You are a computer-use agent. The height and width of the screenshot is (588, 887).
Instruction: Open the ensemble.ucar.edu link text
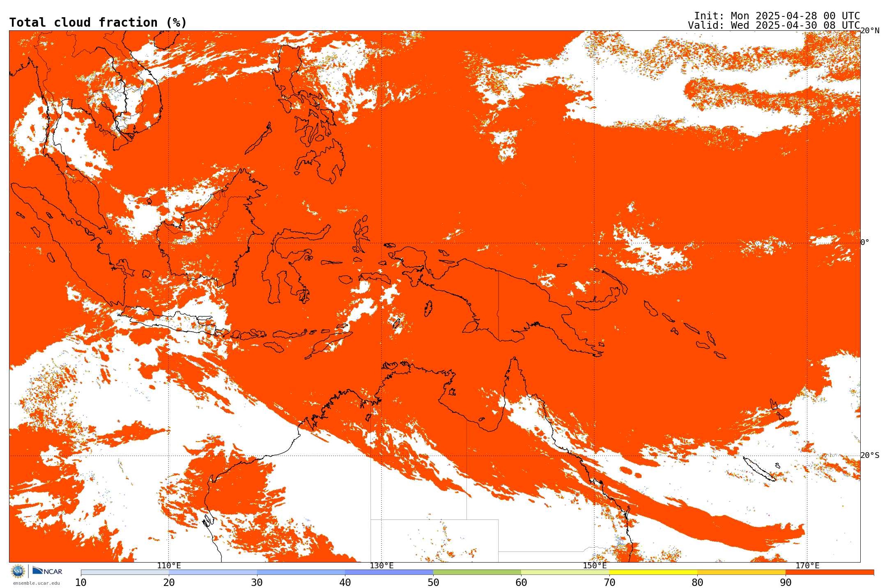click(37, 583)
